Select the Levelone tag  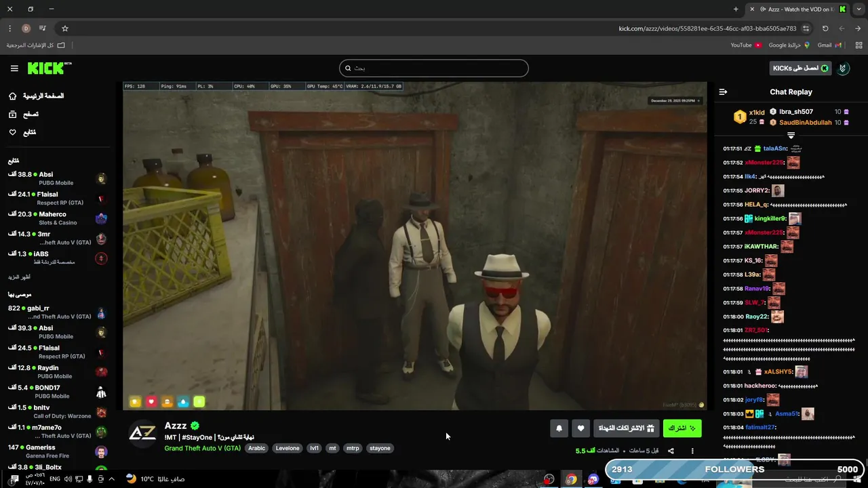point(288,448)
